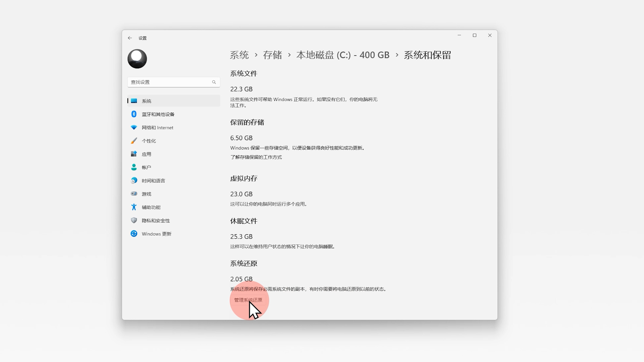Open Time and language (时间和语言) settings
Screen dimensions: 644x362
[153, 181]
